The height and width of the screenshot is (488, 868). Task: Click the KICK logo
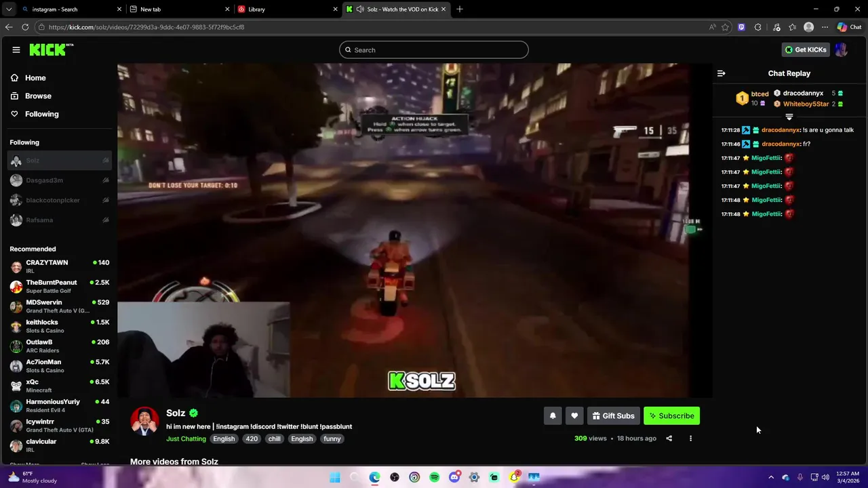[51, 49]
